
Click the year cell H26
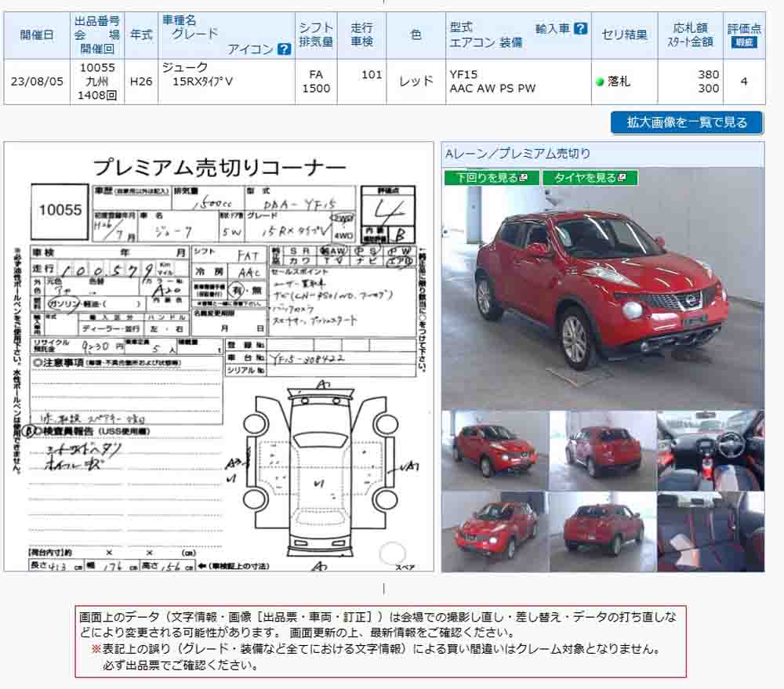coord(141,82)
